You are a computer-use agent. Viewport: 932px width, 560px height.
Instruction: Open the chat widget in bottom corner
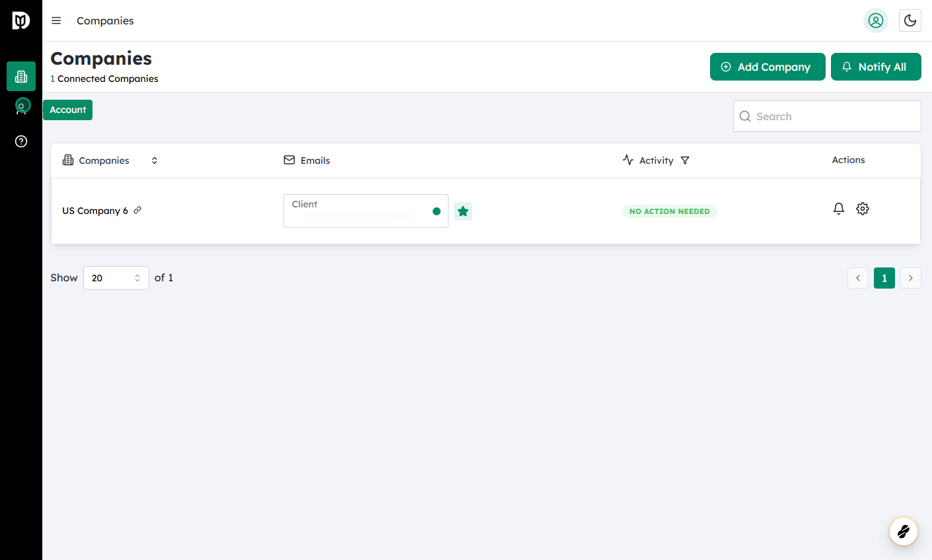(903, 531)
